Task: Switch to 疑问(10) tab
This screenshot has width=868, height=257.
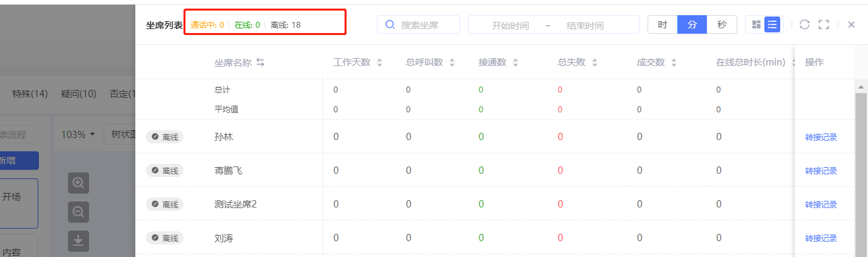Action: (x=79, y=94)
